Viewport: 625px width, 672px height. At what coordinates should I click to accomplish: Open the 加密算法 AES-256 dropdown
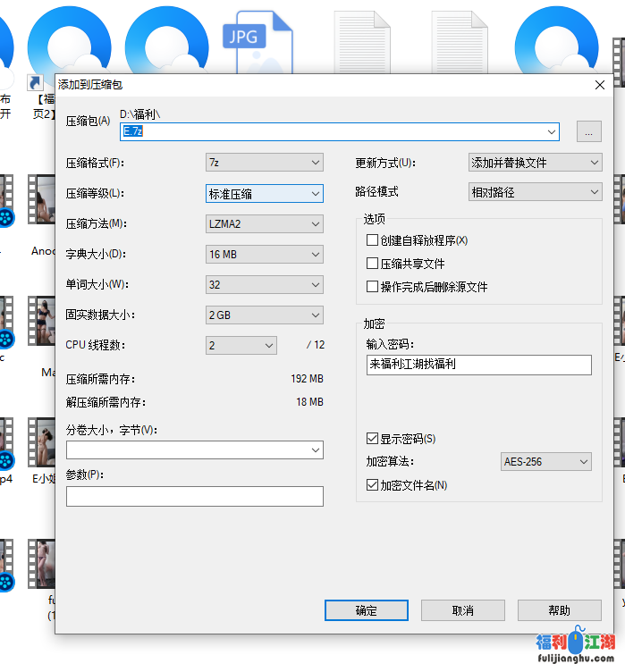(x=546, y=462)
